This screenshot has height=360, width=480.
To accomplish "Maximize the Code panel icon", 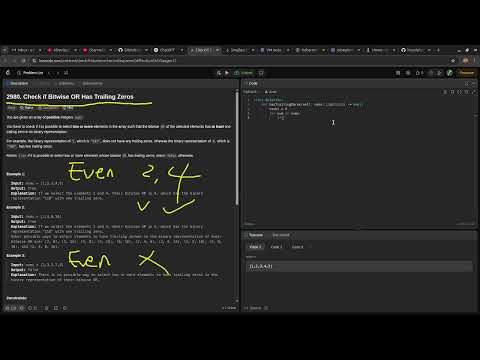I will pyautogui.click(x=467, y=83).
